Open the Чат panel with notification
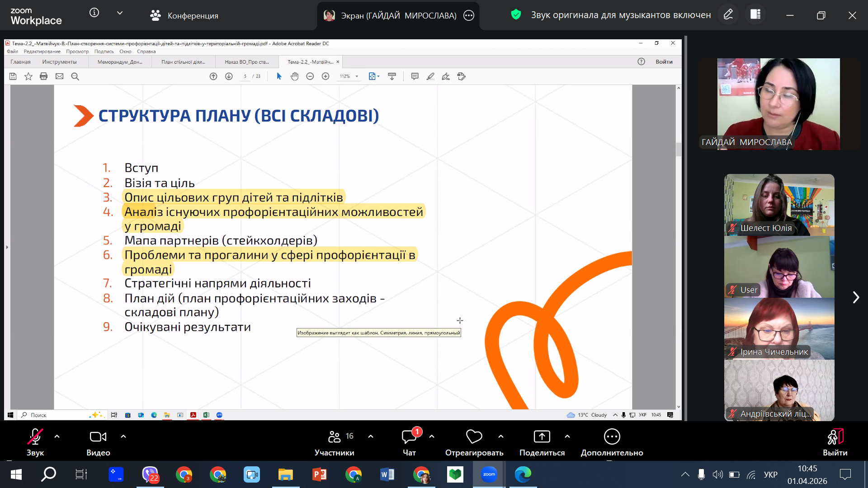 (410, 437)
